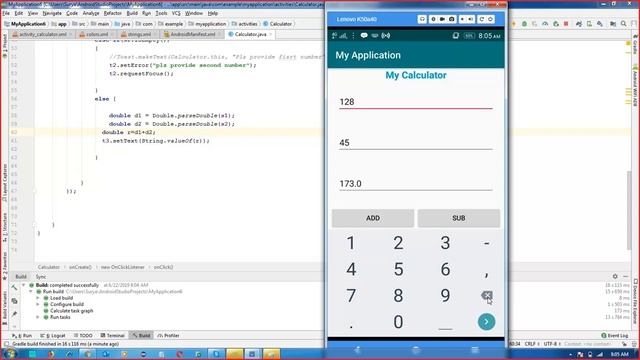Click the Profile app gauge icon in toolbar
Viewport: 640px width, 360px height.
pos(545,24)
